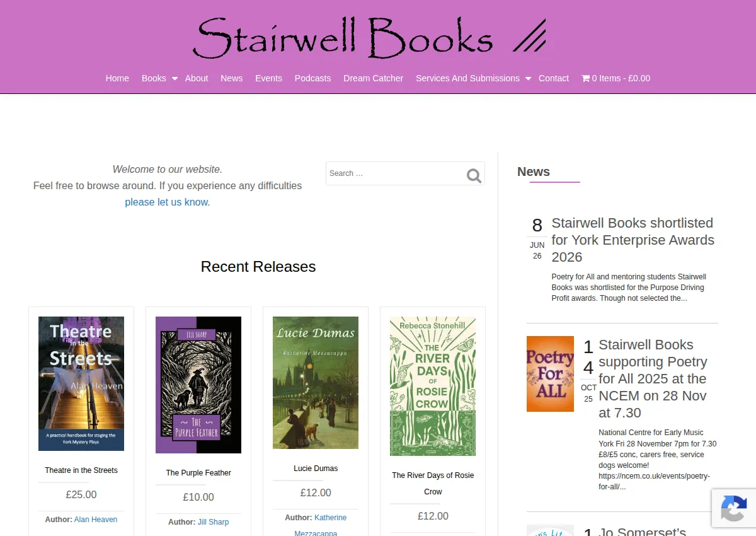Open the Poetry For All thumbnail
The width and height of the screenshot is (756, 536).
click(x=550, y=374)
